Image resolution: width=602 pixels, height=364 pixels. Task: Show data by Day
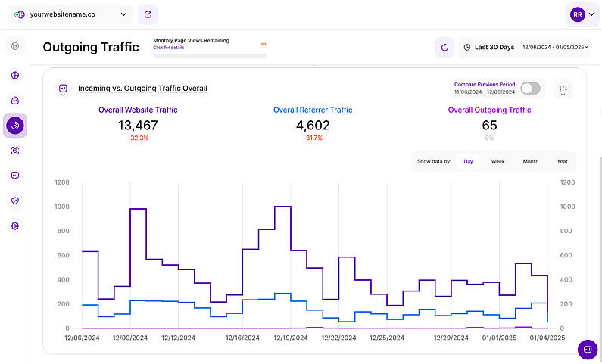tap(468, 161)
